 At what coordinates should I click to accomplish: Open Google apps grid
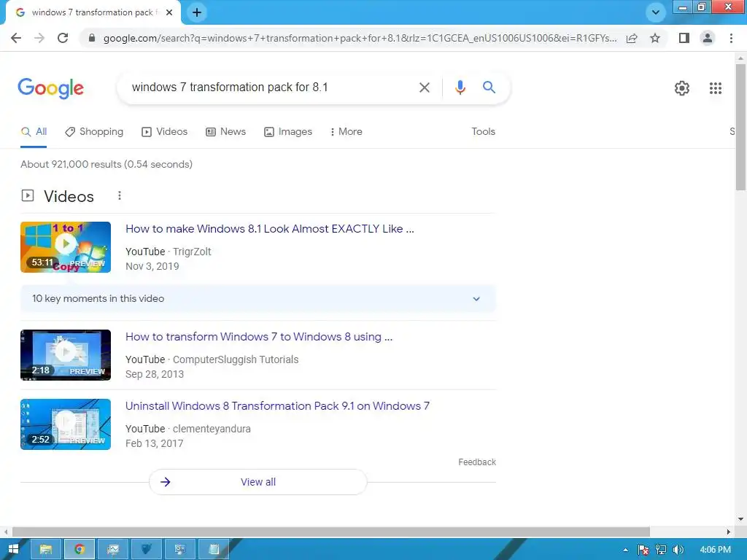pos(716,88)
